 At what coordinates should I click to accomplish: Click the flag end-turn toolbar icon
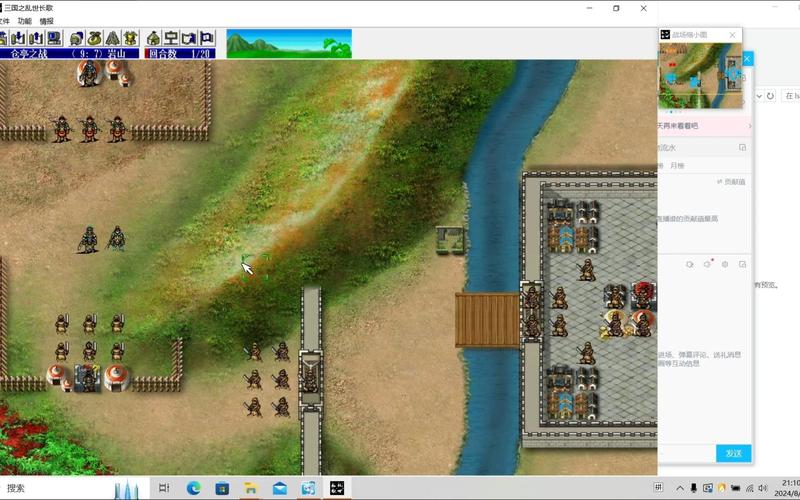pos(207,38)
